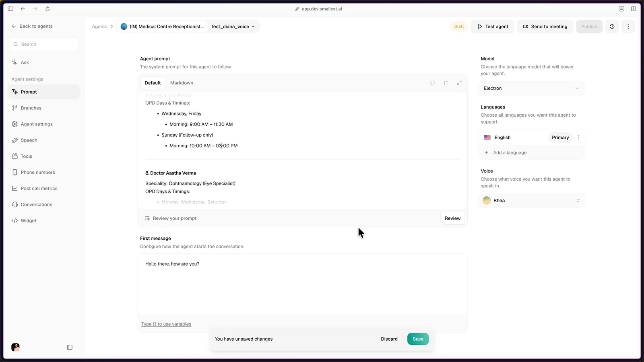
Task: Expand the test_diana_voice agent dropdown
Action: [233, 27]
